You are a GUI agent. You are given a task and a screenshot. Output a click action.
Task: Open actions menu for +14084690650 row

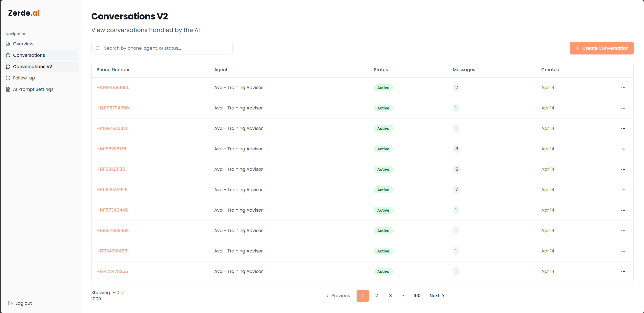[623, 88]
